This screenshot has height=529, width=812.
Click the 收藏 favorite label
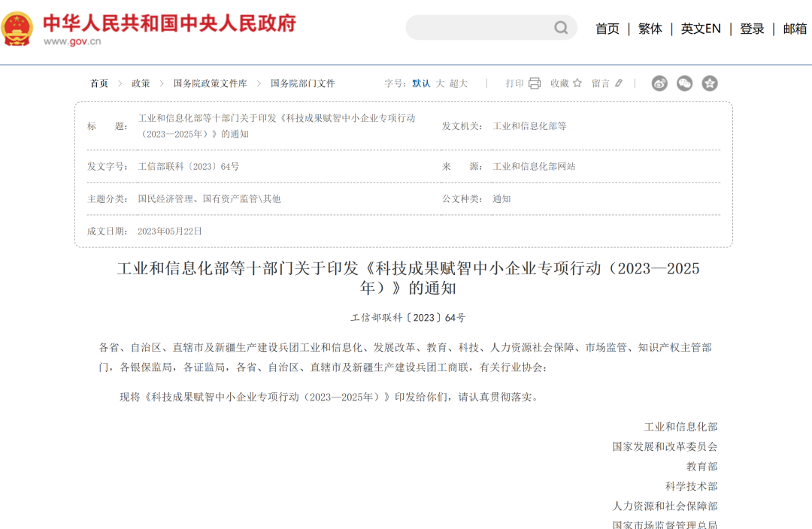560,83
